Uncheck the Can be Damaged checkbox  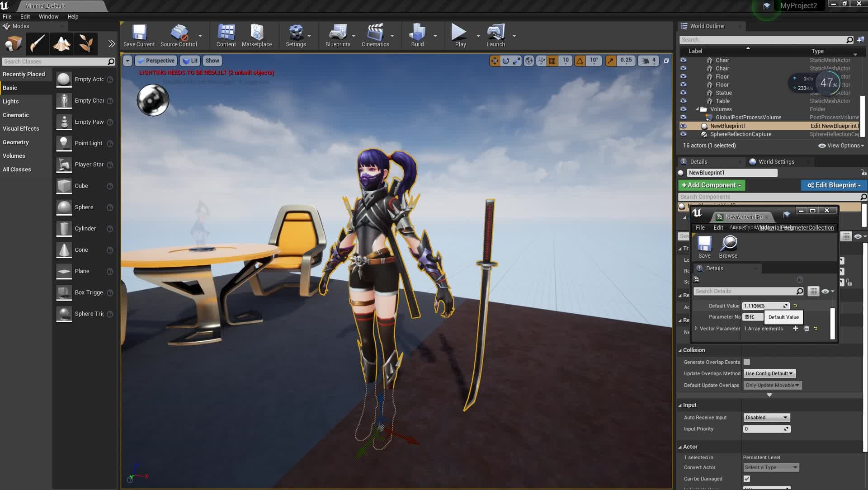click(747, 479)
